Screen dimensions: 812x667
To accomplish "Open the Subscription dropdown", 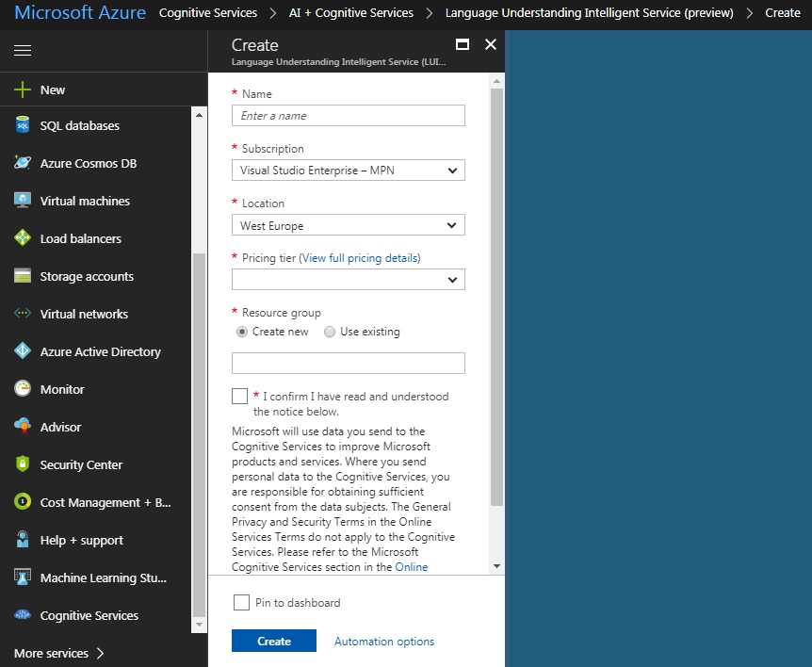I will coord(348,171).
